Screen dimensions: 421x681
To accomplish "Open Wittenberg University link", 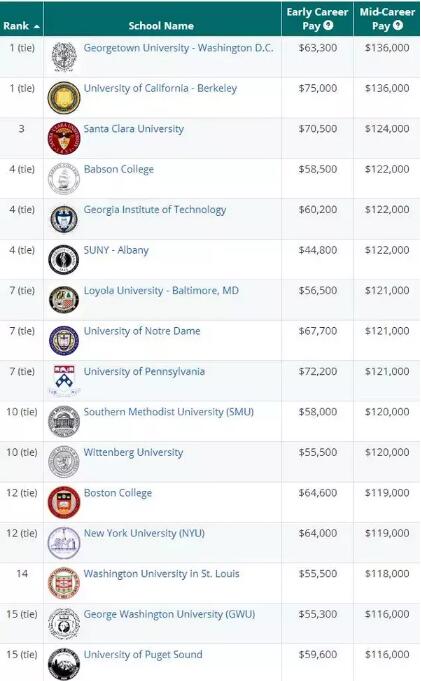I will [133, 452].
